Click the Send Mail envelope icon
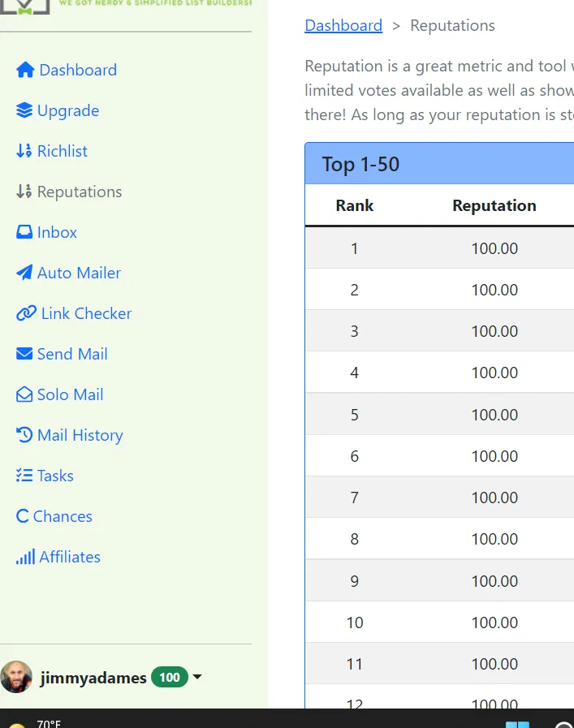This screenshot has height=728, width=574. [x=24, y=354]
